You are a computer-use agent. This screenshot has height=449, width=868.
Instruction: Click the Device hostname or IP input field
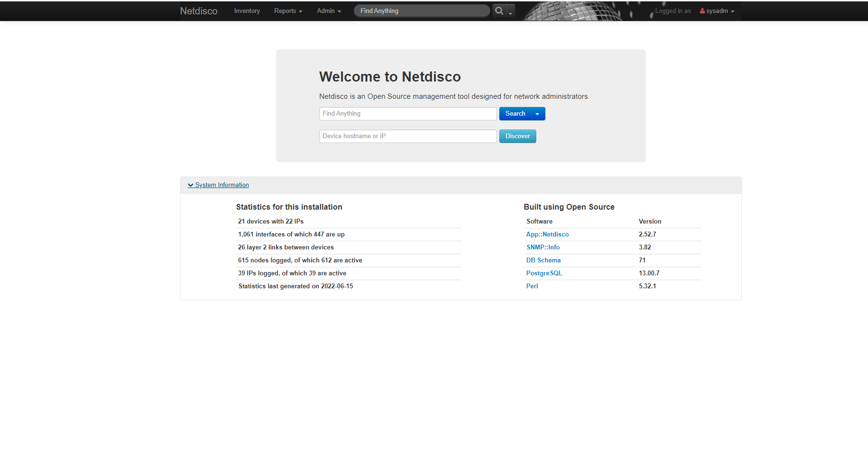click(408, 136)
